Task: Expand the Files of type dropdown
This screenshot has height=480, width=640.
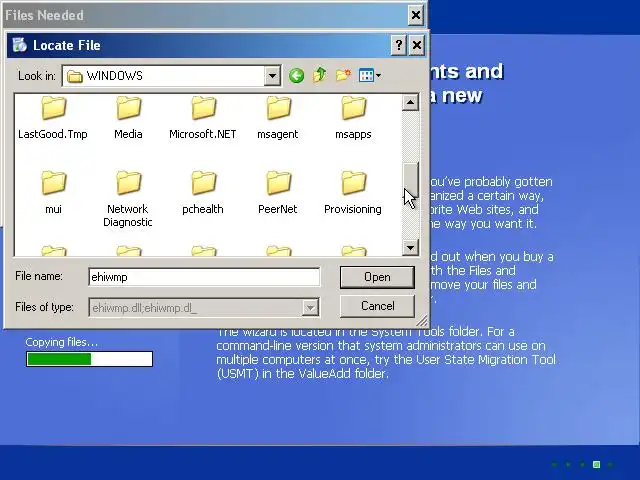Action: (310, 308)
